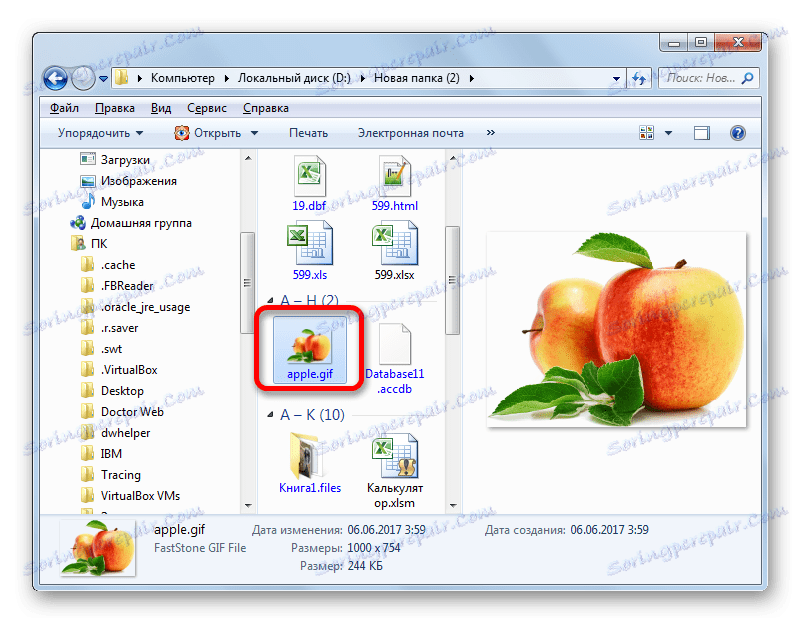Image resolution: width=801 pixels, height=624 pixels.
Task: Click the magnifier search icon
Action: pos(747,78)
